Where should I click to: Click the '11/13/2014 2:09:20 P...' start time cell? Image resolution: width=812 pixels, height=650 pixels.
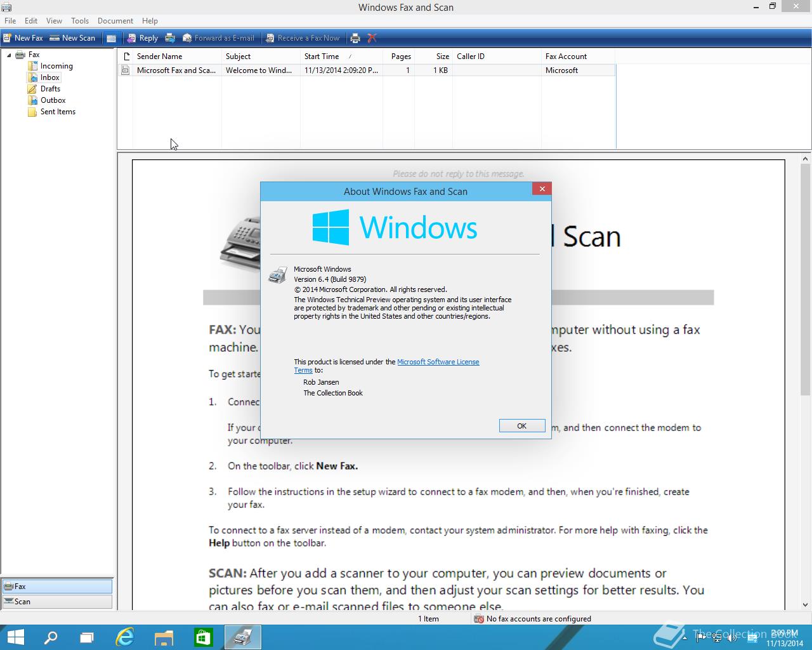[x=341, y=70]
